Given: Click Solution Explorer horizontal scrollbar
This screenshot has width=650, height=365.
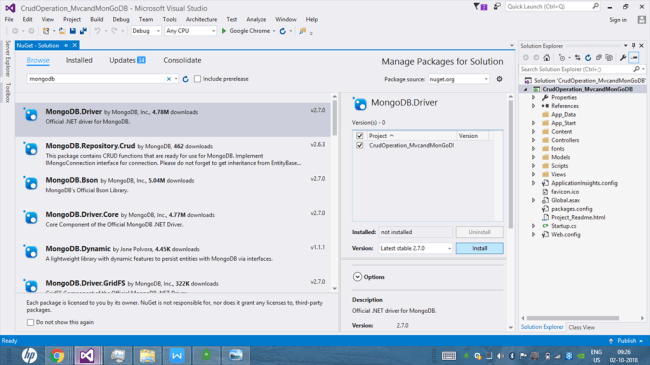Looking at the screenshot, I should pyautogui.click(x=573, y=318).
